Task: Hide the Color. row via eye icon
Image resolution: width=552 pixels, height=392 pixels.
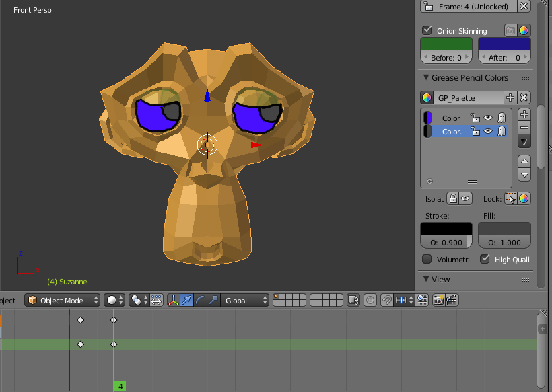Action: tap(488, 132)
